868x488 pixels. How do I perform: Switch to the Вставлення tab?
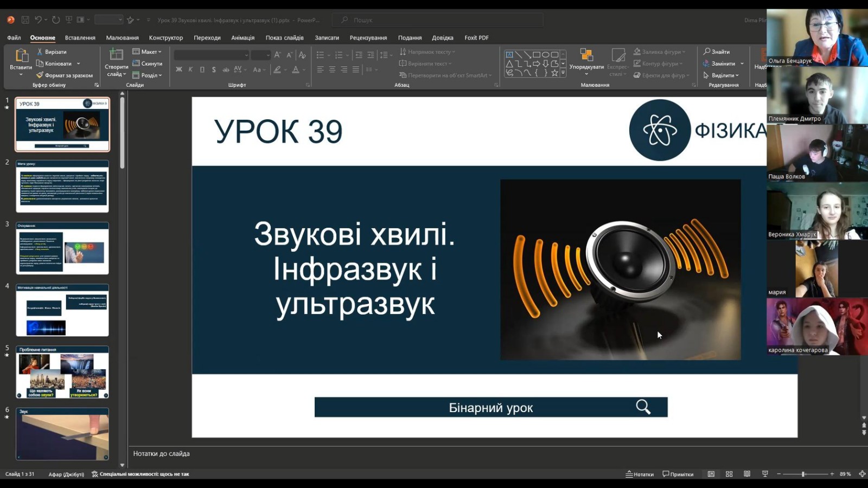click(x=80, y=37)
